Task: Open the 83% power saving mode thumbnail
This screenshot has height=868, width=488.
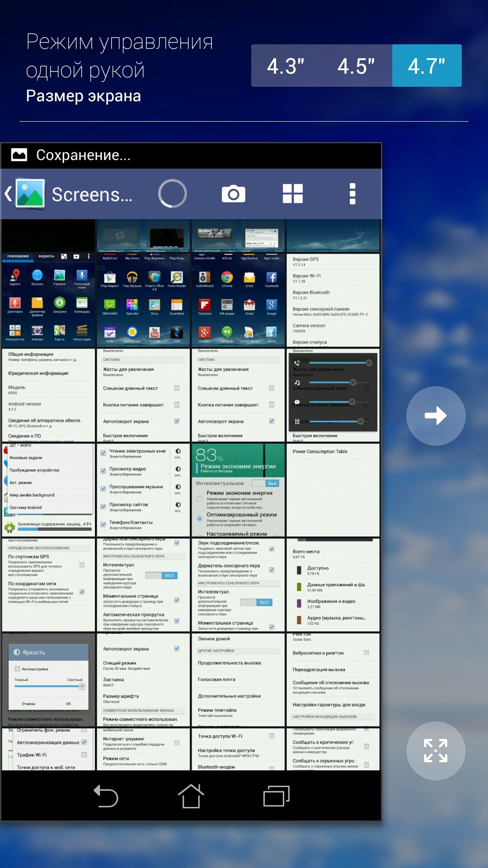Action: point(238,490)
